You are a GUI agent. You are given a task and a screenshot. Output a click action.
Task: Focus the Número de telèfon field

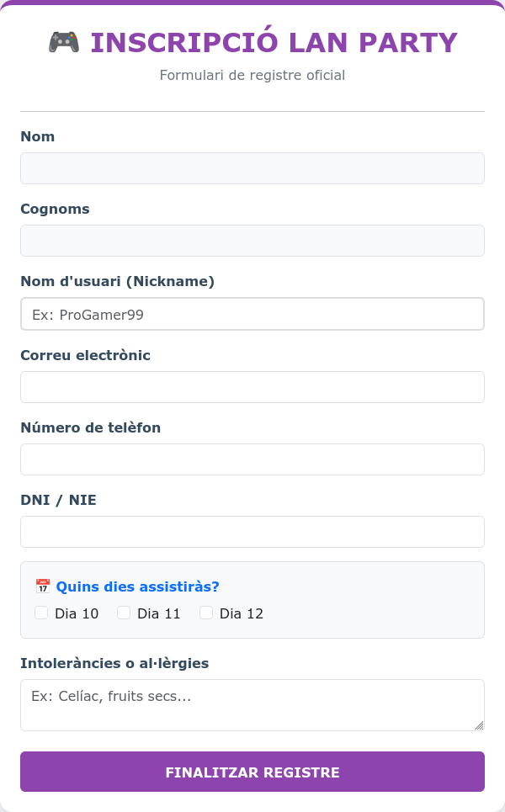[252, 459]
